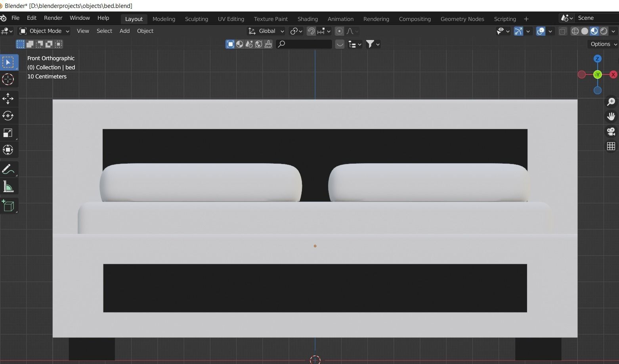Click the pan view hand icon
Screen dimensions: 619x364
(611, 116)
